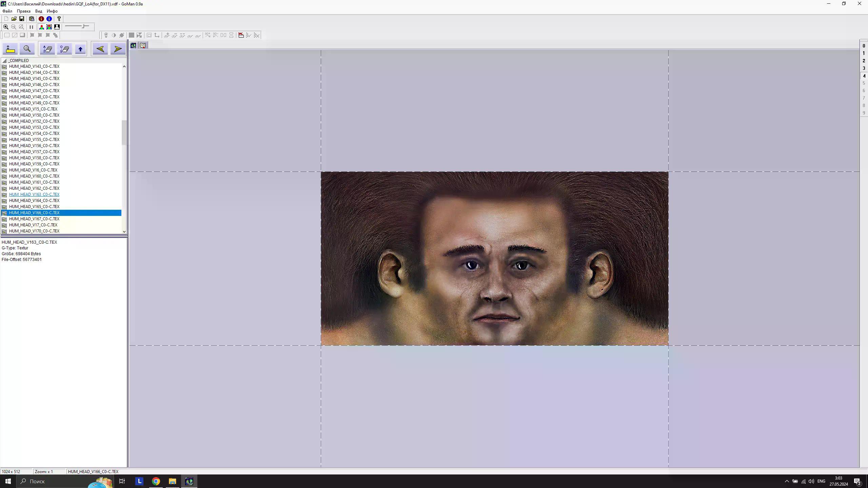The image size is (868, 488).
Task: Click the yellow left arrow navigation button
Action: 100,49
